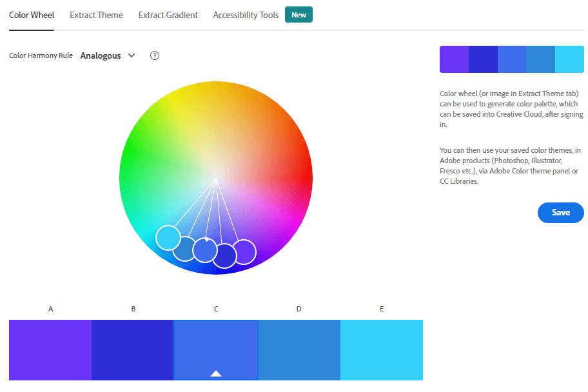Image resolution: width=588 pixels, height=392 pixels.
Task: Click the New badge
Action: 299,15
